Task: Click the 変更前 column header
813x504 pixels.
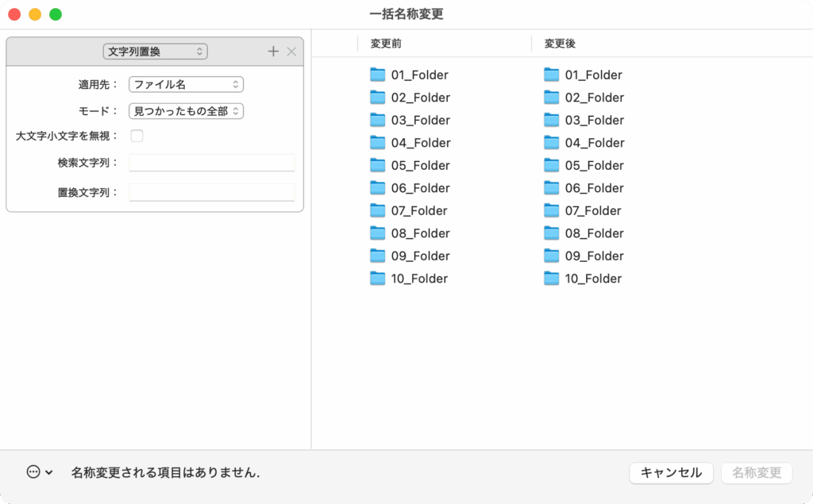Action: [x=386, y=44]
